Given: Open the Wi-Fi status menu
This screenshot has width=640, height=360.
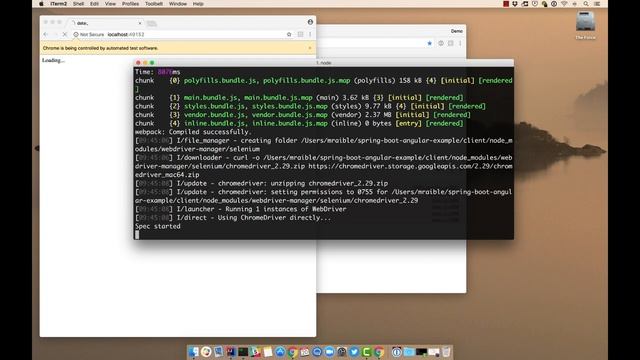Looking at the screenshot, I should coord(564,4).
